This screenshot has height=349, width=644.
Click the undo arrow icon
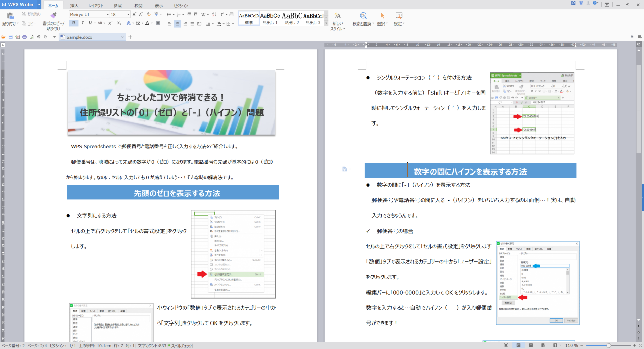coord(39,37)
